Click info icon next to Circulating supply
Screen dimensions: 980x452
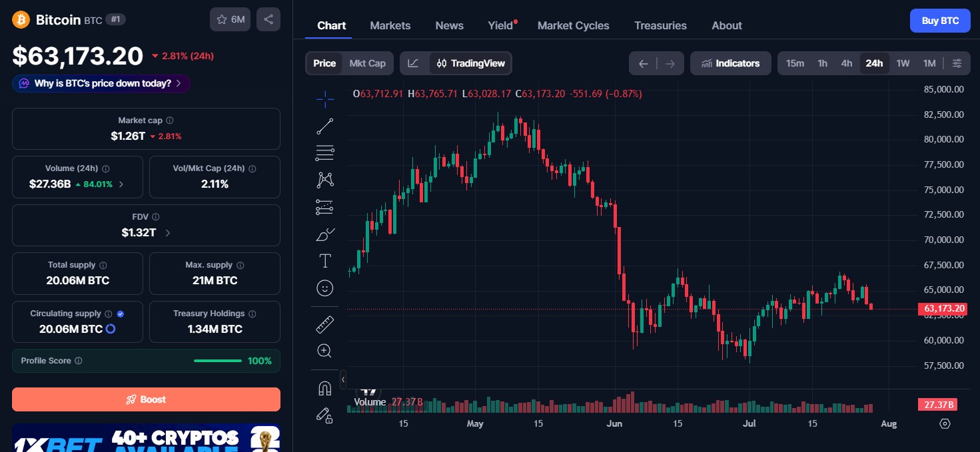(109, 314)
